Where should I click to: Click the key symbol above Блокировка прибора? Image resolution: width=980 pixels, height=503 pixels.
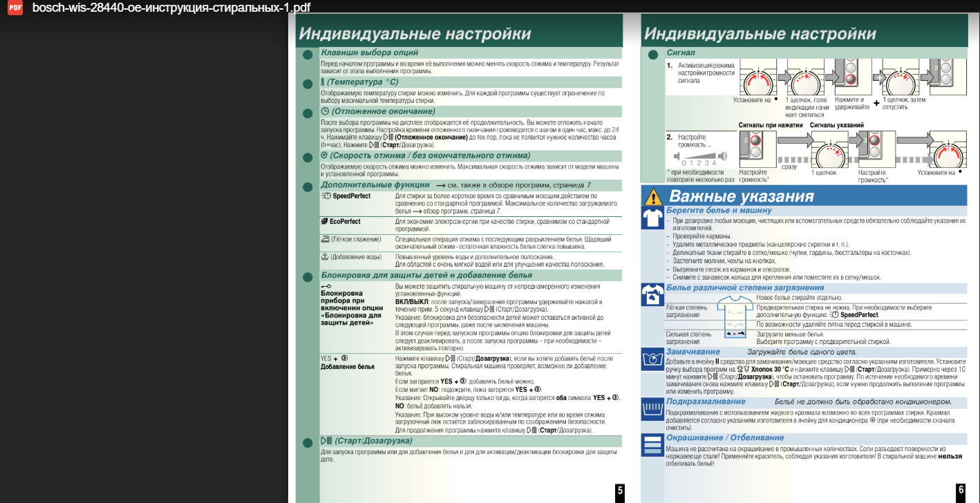(326, 285)
